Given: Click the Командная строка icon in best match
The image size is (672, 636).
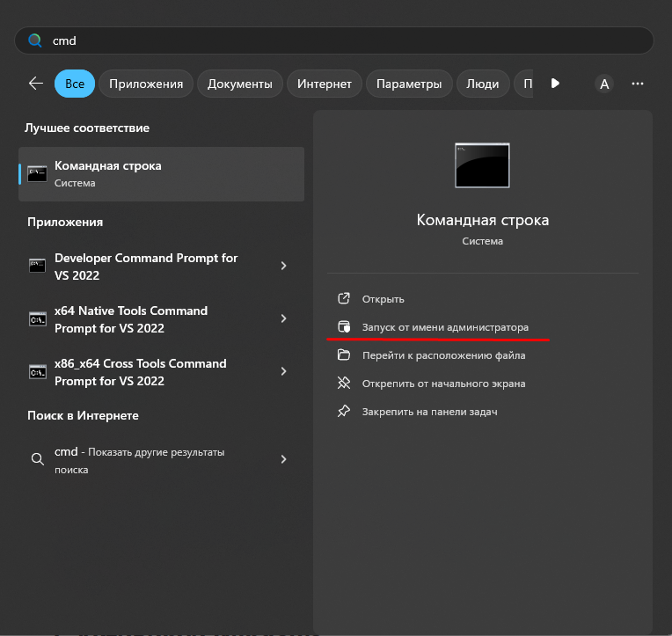Looking at the screenshot, I should pos(37,174).
